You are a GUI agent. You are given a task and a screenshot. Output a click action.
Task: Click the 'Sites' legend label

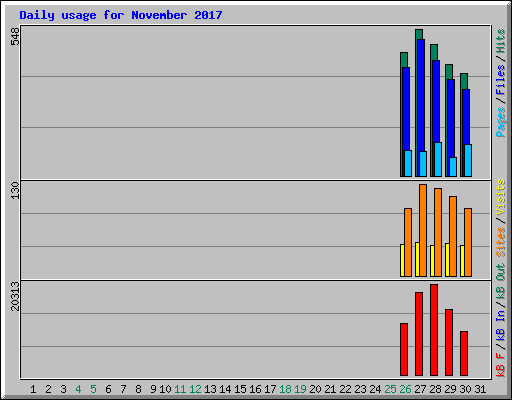pyautogui.click(x=500, y=241)
